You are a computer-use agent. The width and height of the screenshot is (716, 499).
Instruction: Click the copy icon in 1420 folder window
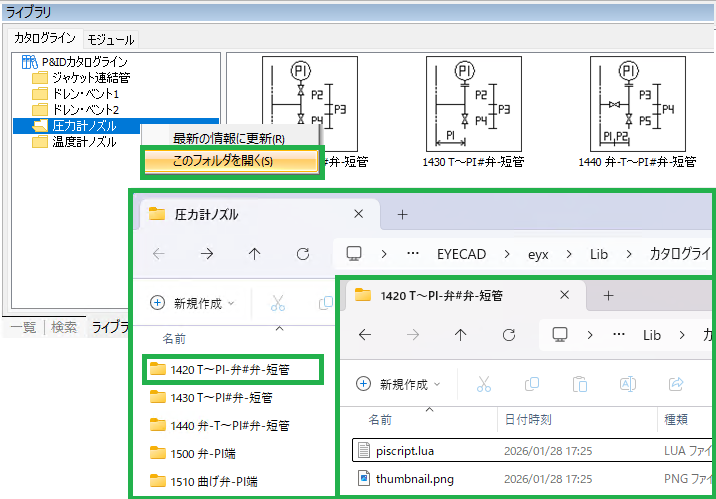(530, 384)
